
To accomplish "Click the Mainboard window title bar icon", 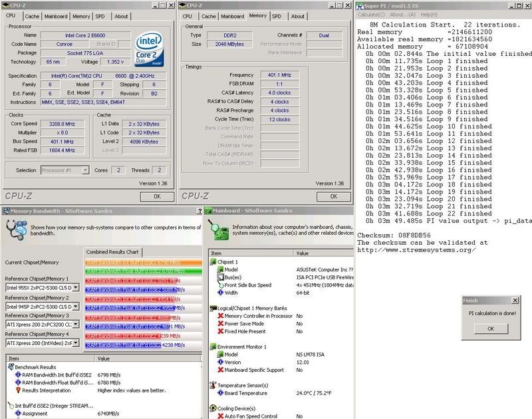I will coord(208,211).
